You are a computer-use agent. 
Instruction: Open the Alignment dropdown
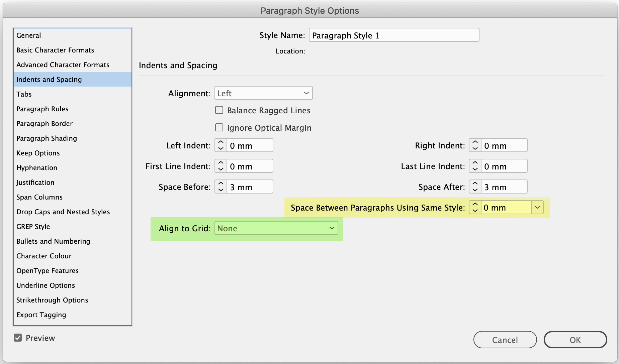pos(263,93)
